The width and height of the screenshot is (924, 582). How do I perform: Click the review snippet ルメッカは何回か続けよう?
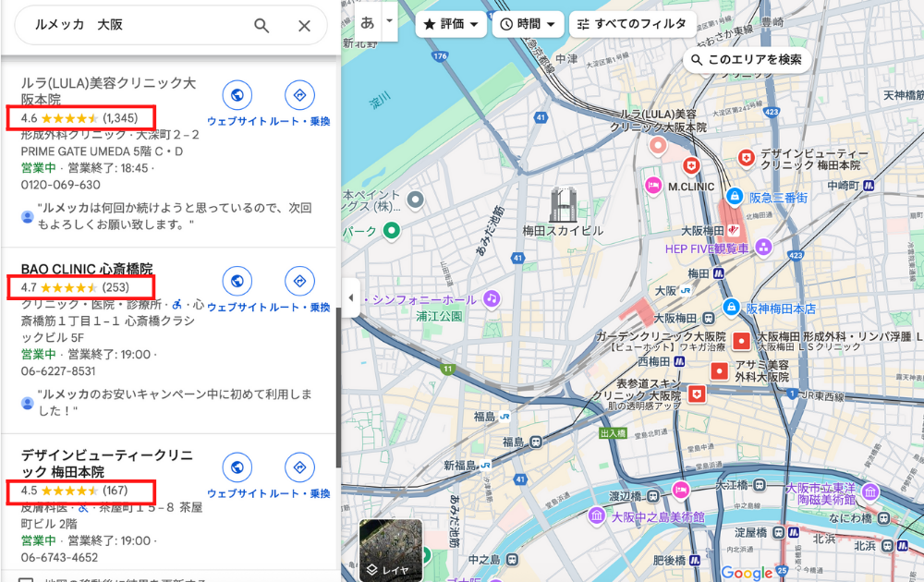coord(175,216)
